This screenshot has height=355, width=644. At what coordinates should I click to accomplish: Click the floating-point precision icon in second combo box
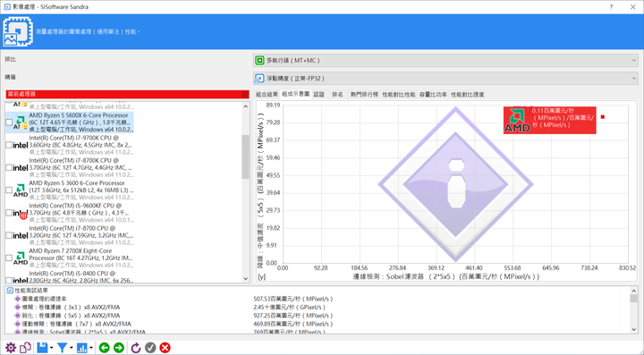tap(259, 79)
